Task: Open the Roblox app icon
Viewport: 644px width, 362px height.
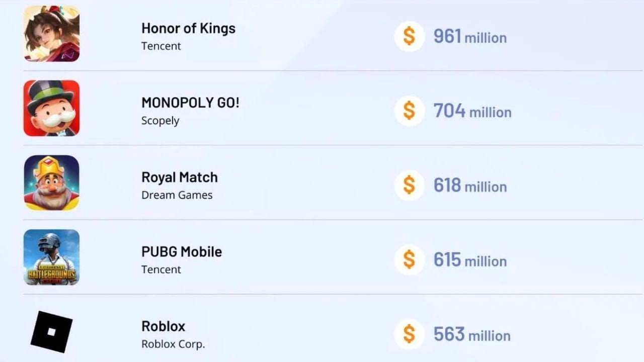Action: [x=51, y=331]
